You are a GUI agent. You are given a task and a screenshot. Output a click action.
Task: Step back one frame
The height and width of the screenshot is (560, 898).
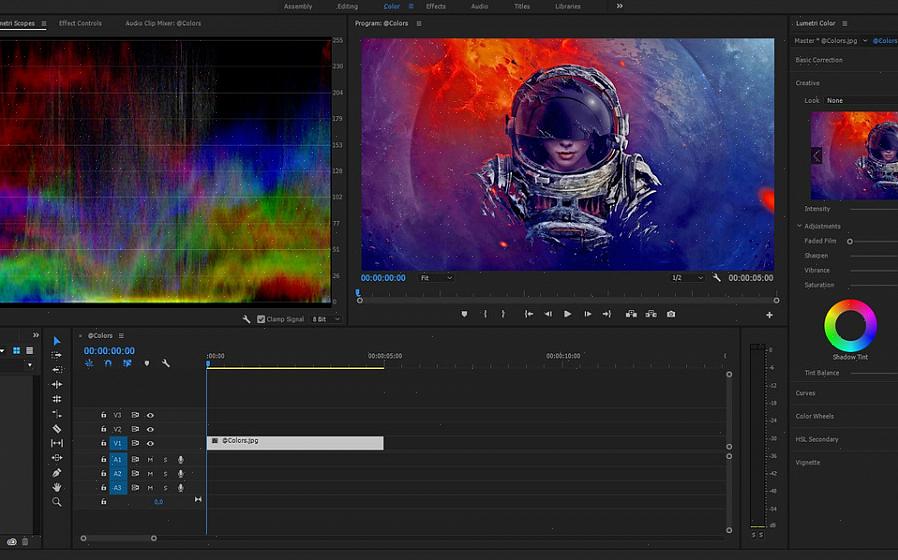548,314
